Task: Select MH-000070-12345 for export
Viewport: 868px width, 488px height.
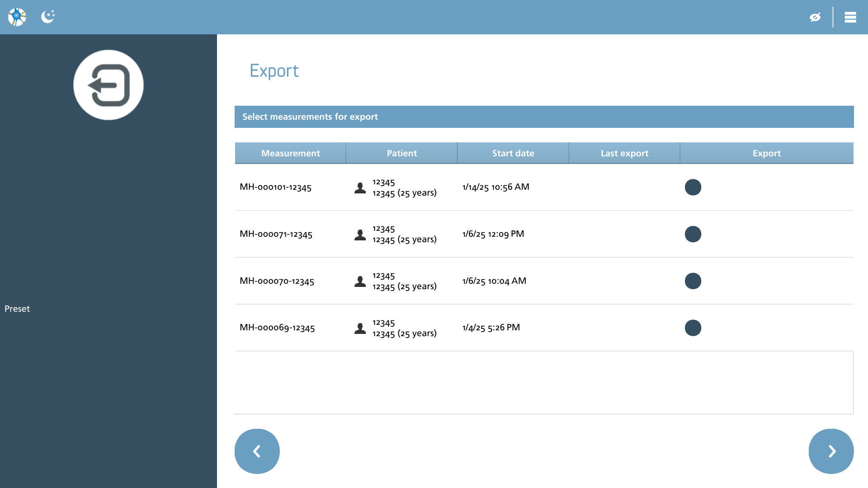Action: (693, 281)
